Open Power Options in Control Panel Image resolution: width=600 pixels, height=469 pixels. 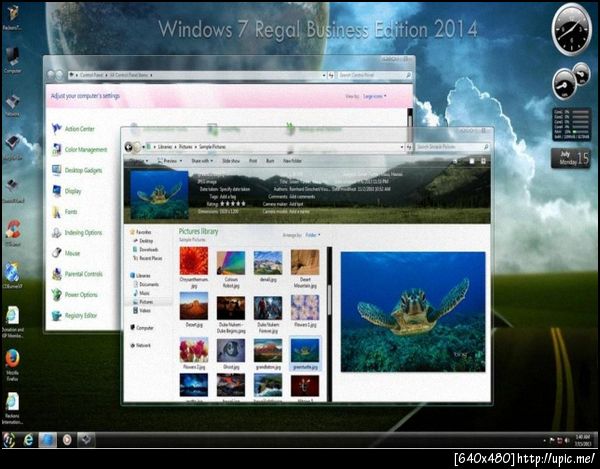[x=75, y=295]
